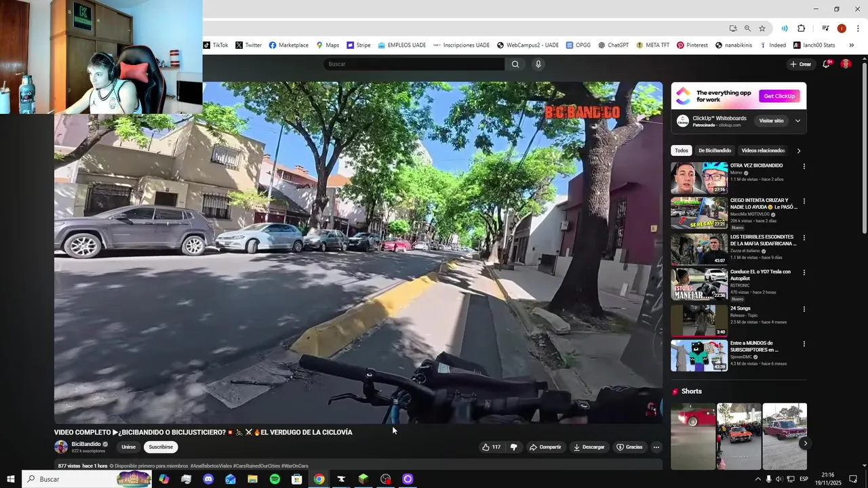Show more bookmarks double chevron
Image resolution: width=868 pixels, height=488 pixels.
pyautogui.click(x=852, y=45)
